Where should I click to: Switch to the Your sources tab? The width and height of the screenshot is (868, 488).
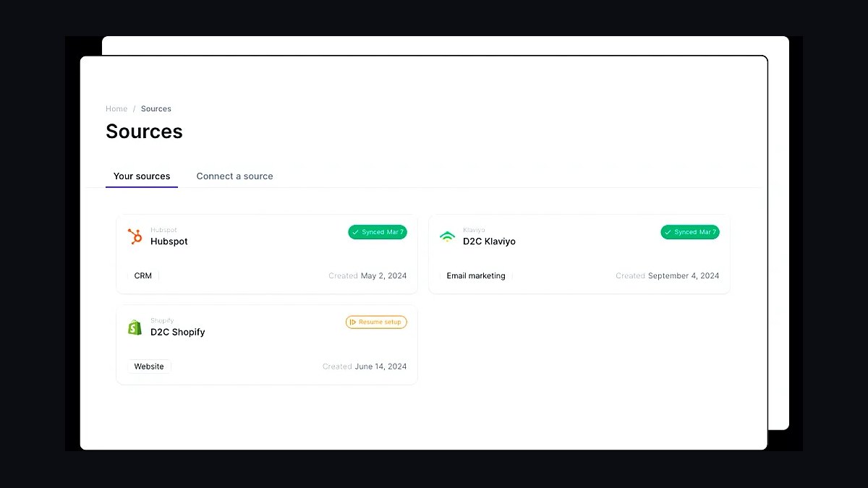pos(142,176)
